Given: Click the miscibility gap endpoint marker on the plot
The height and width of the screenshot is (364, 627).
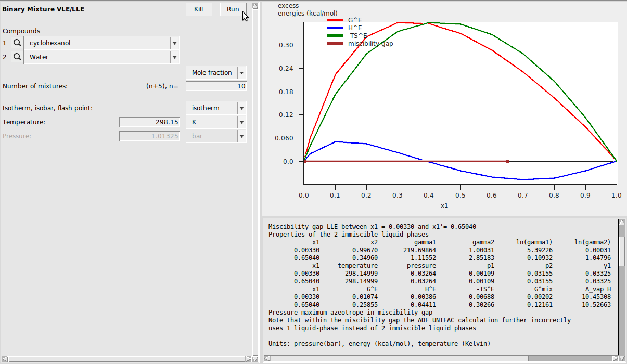Looking at the screenshot, I should (507, 162).
